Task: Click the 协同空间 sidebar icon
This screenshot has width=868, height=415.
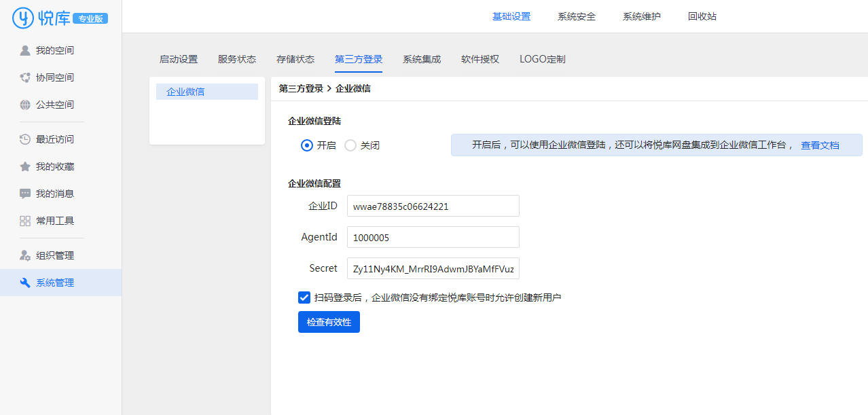Action: [25, 77]
